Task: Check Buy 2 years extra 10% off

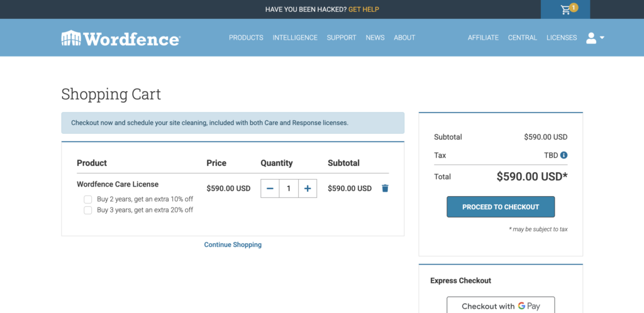Action: coord(88,199)
